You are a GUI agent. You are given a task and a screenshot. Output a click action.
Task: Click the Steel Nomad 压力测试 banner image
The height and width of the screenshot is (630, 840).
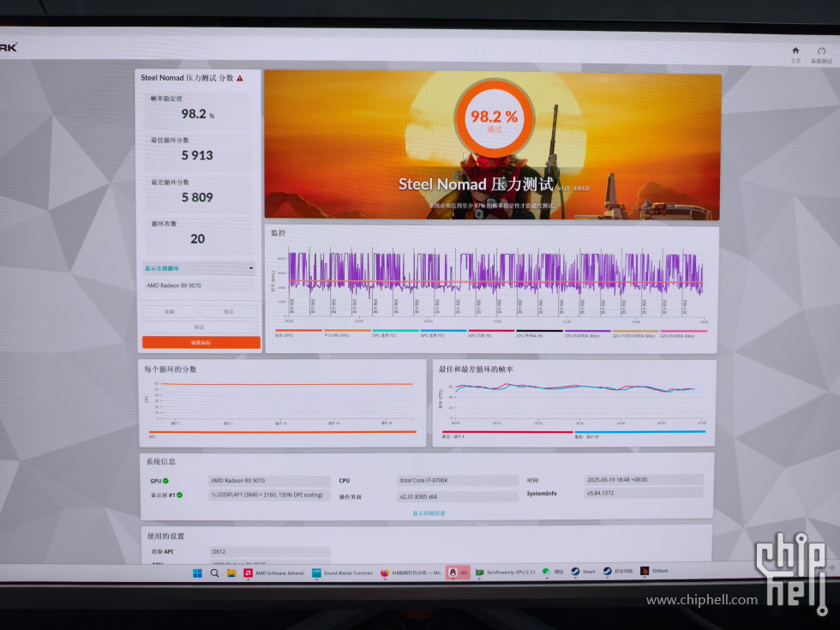click(492, 145)
